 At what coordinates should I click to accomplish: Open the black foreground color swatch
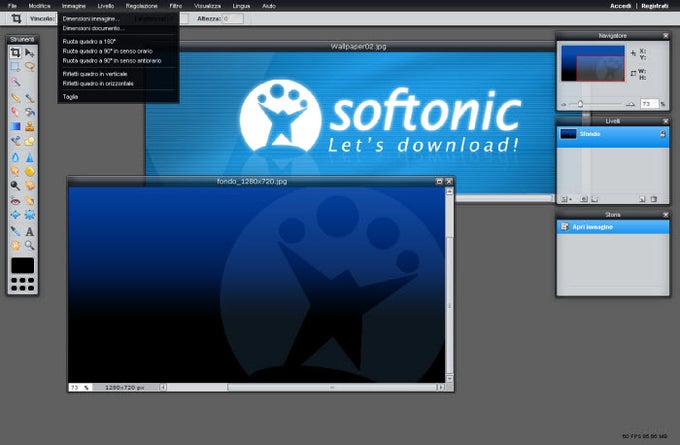click(23, 265)
